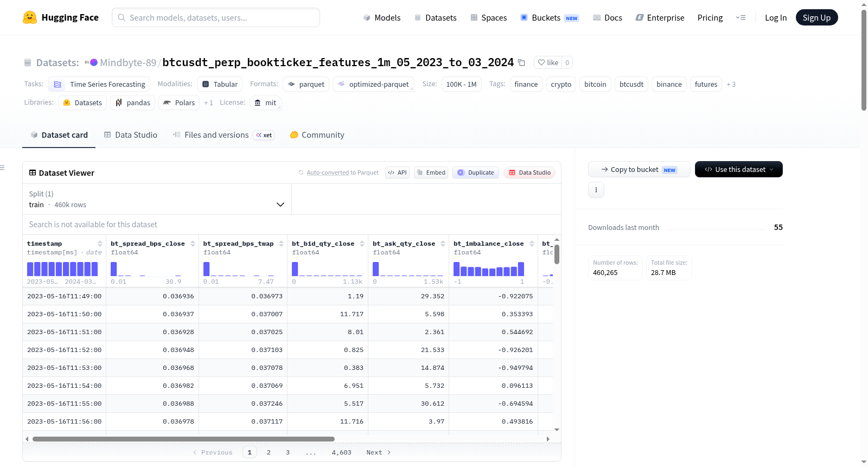
Task: Go to Datasets in navigation
Action: (x=435, y=18)
